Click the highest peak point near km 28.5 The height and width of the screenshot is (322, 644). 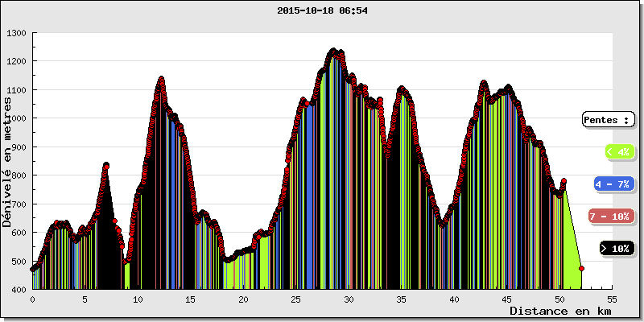(x=333, y=50)
